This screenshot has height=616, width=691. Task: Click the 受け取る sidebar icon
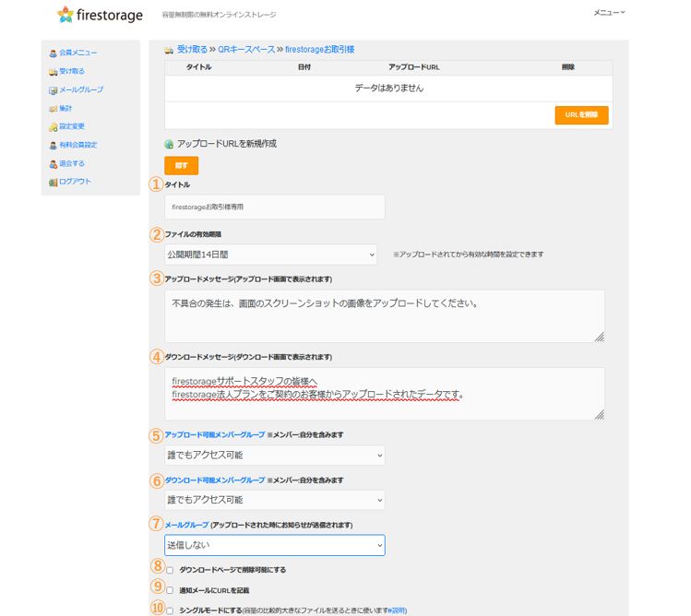(x=53, y=71)
